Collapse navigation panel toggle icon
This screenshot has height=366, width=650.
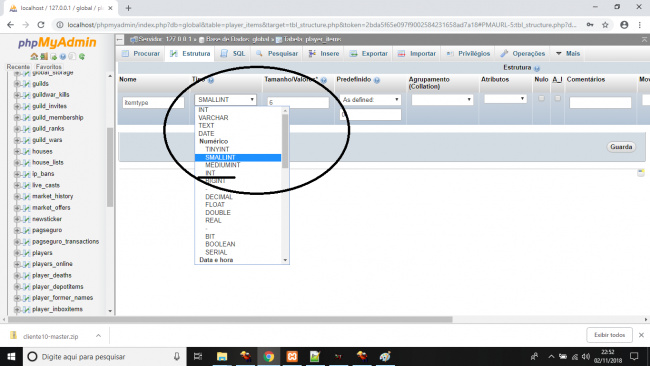pos(120,39)
